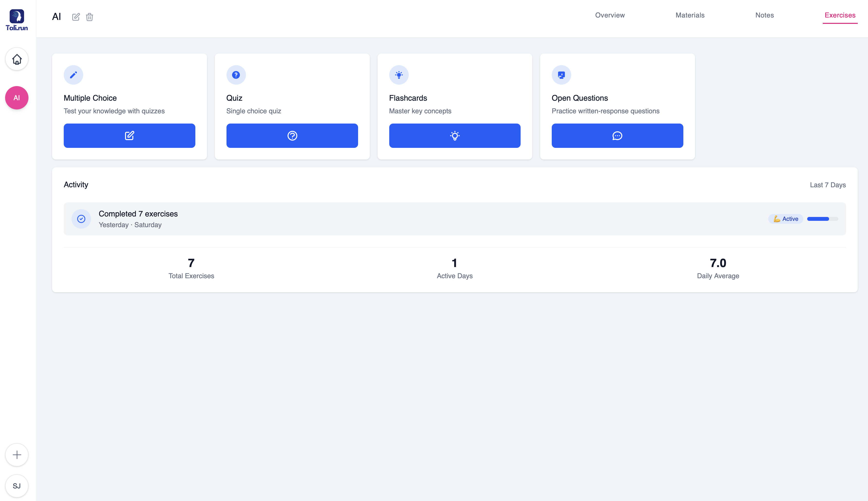Select the pink AI course avatar
Image resolution: width=868 pixels, height=501 pixels.
click(17, 98)
